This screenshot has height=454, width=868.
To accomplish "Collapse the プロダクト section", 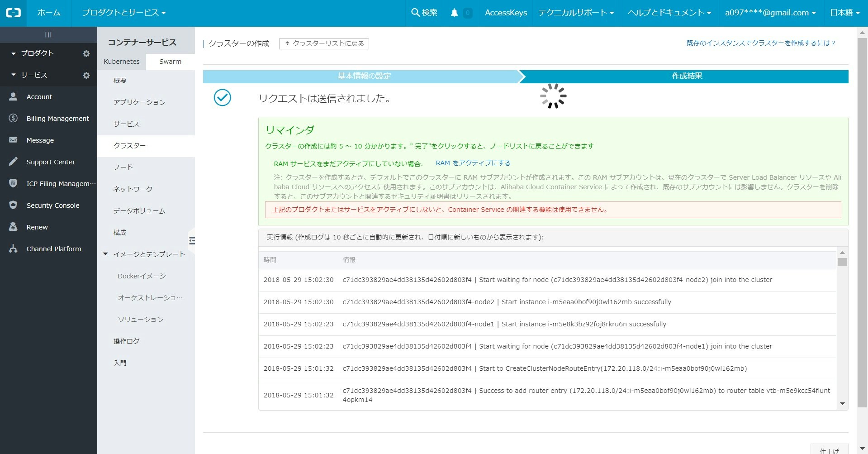I will click(x=14, y=53).
